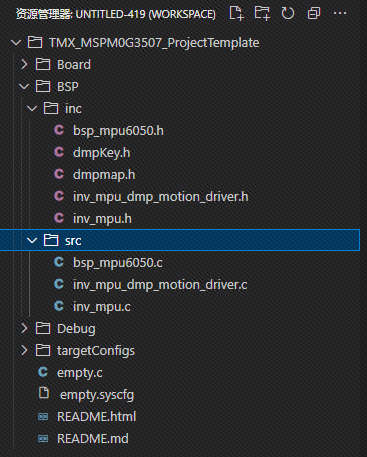Image resolution: width=367 pixels, height=457 pixels.
Task: Open the dmpKey.h file
Action: [101, 153]
